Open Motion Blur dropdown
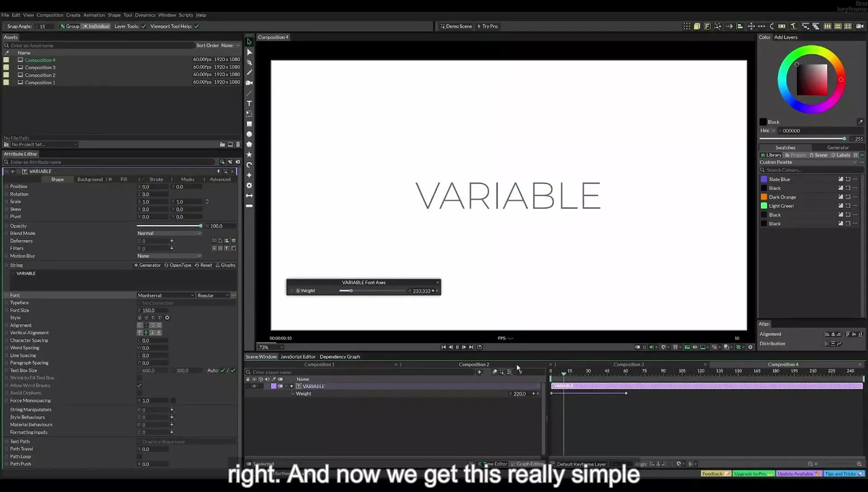The height and width of the screenshot is (492, 868). [169, 256]
